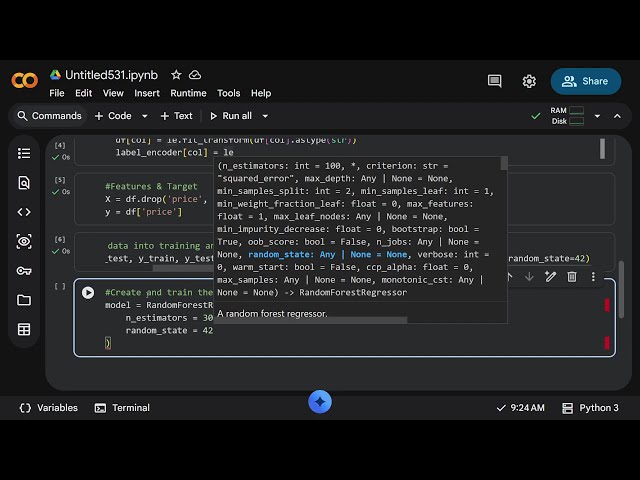Viewport: 640px width, 480px height.
Task: Click the n_estimators line in code
Action: (x=169, y=318)
